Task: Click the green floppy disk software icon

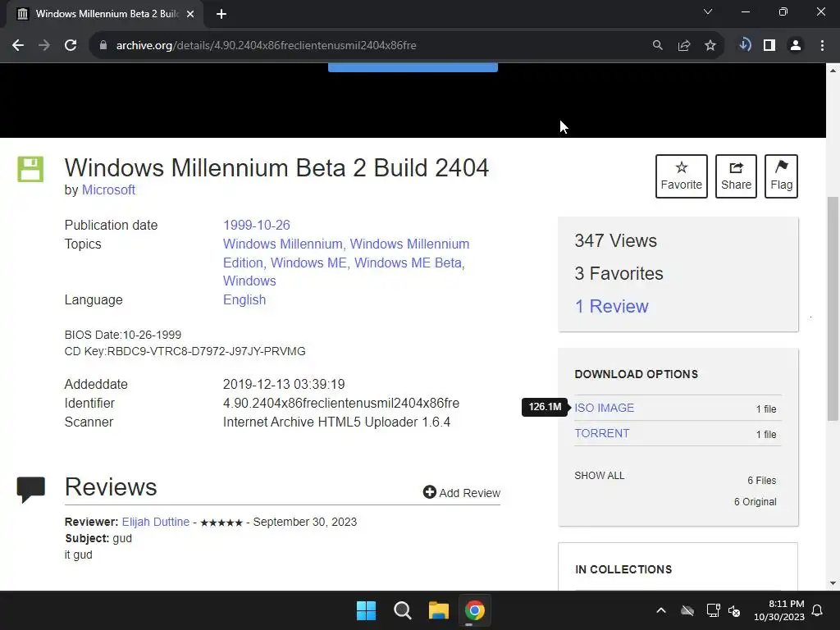Action: (30, 169)
